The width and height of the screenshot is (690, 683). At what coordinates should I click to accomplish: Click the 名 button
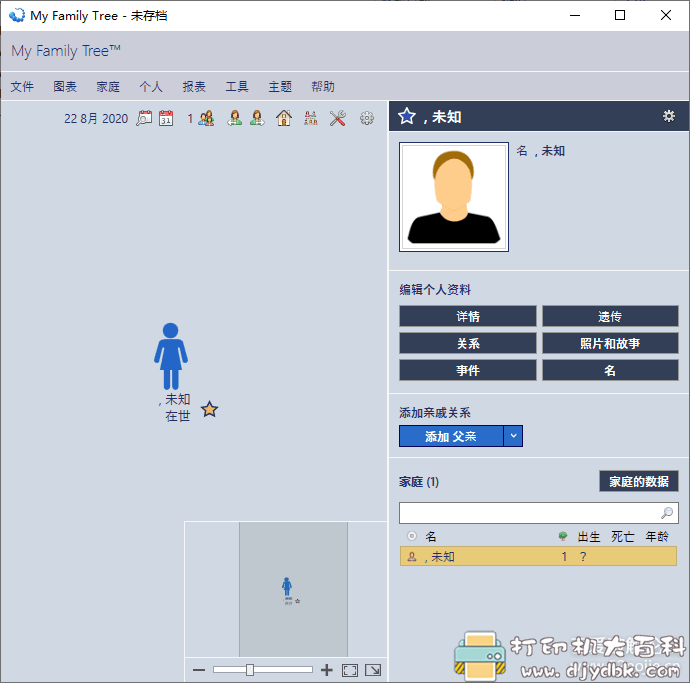pyautogui.click(x=610, y=370)
